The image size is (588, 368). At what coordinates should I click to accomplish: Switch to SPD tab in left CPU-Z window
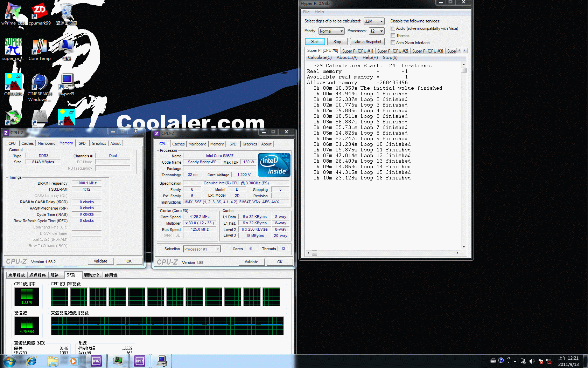(82, 143)
